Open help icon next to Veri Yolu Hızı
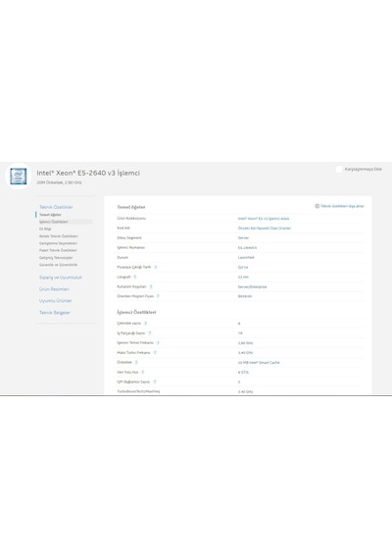 coord(142,373)
